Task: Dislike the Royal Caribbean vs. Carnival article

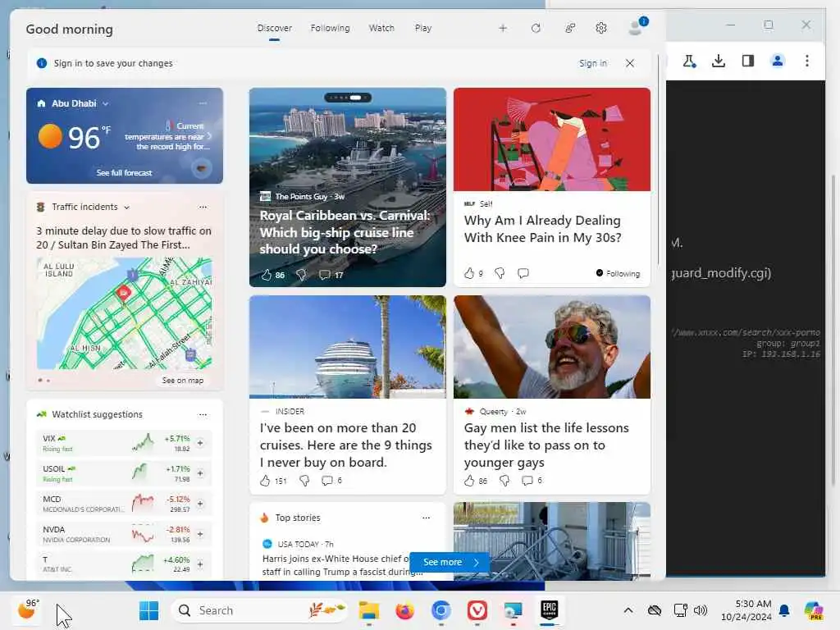Action: click(x=302, y=275)
